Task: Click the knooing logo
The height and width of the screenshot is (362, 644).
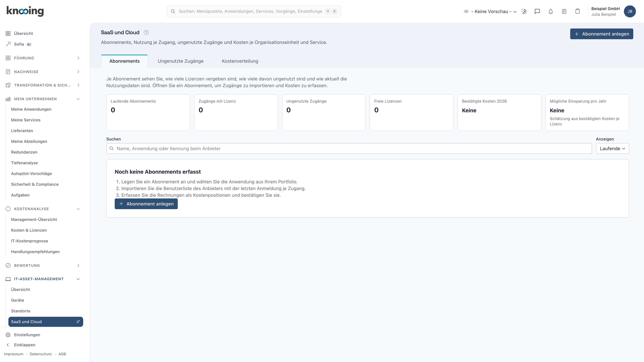Action: (x=25, y=11)
